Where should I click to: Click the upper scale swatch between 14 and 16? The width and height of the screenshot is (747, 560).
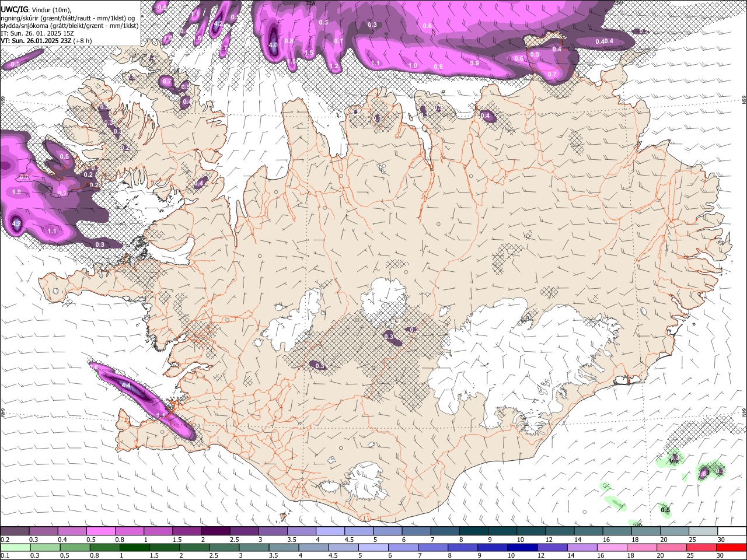pyautogui.click(x=588, y=531)
